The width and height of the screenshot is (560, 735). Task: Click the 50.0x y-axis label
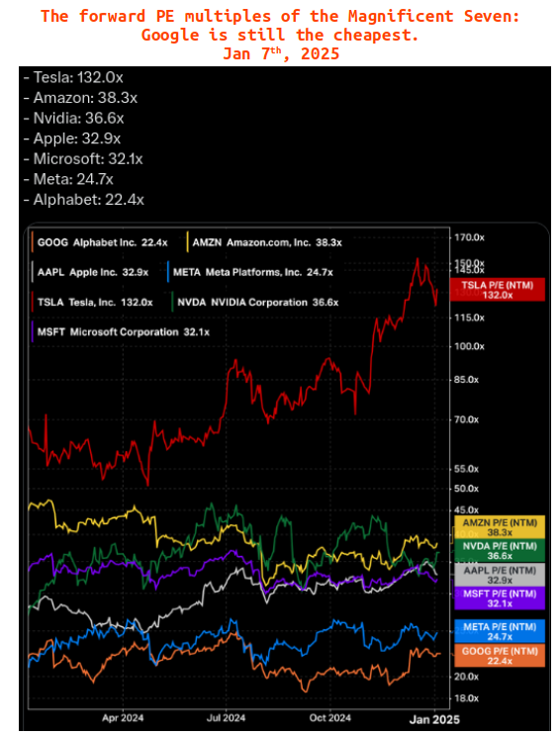coord(467,489)
